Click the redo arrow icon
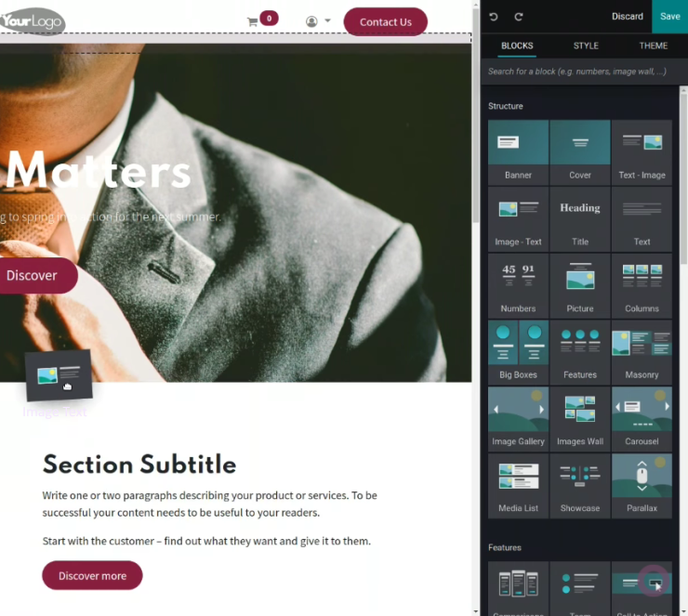Screen dimensions: 688x616 519,17
